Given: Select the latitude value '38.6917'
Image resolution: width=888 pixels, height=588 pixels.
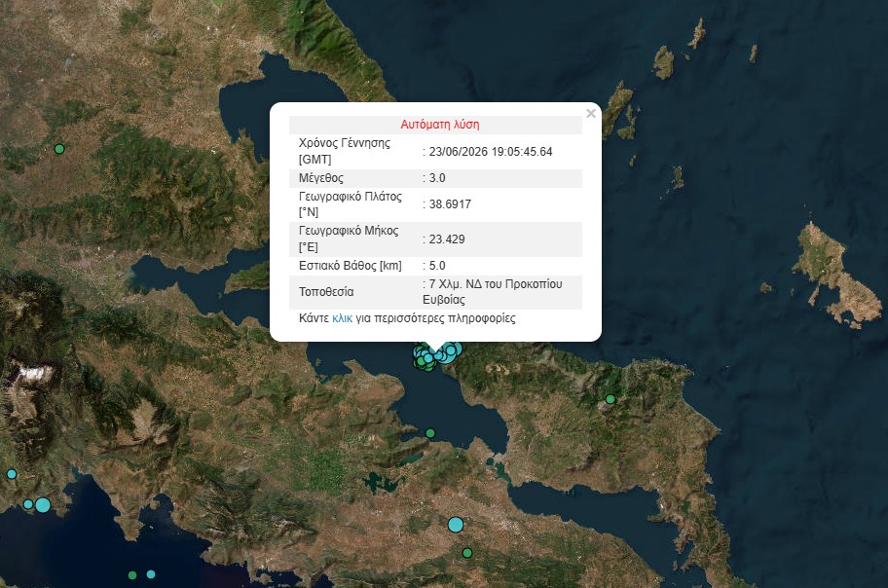Looking at the screenshot, I should (x=450, y=203).
